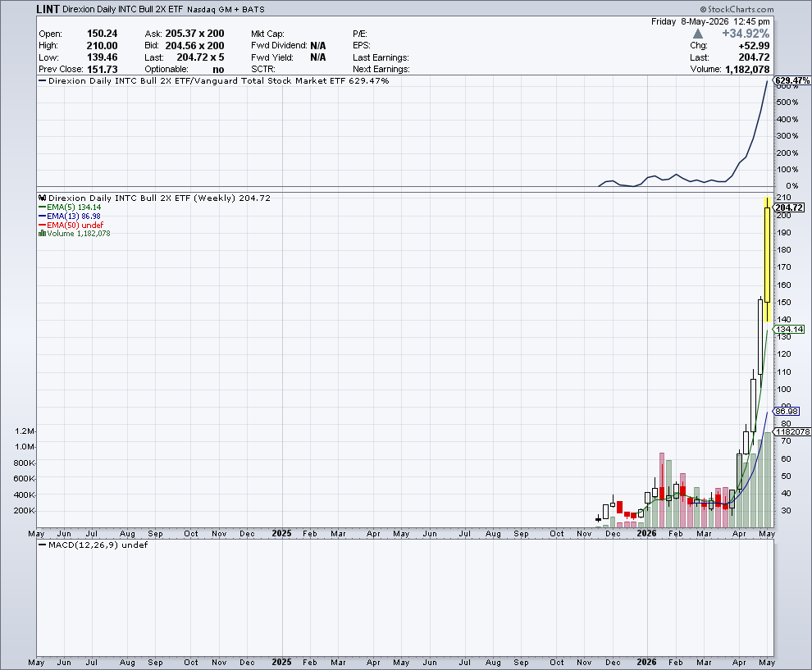Click the 'Mkt Cap:' label

[x=267, y=34]
